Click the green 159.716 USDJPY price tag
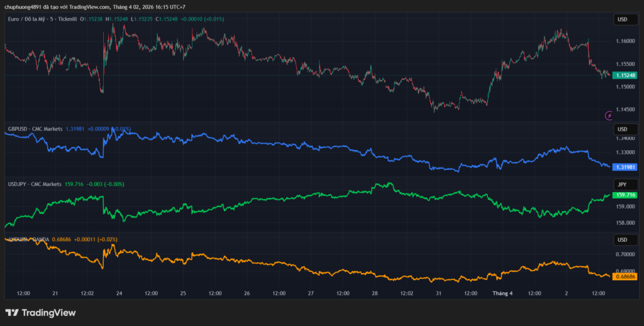 coord(625,195)
